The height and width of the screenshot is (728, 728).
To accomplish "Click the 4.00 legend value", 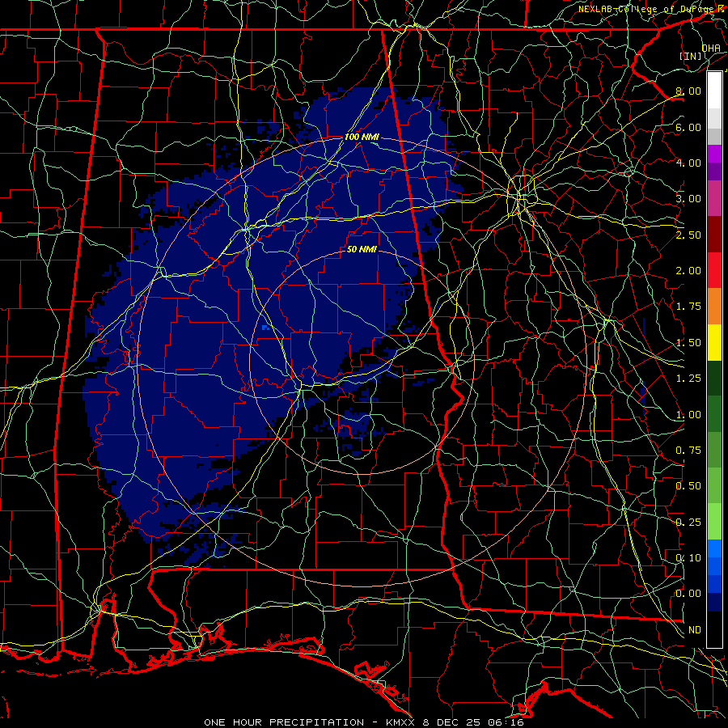I will pos(688,163).
